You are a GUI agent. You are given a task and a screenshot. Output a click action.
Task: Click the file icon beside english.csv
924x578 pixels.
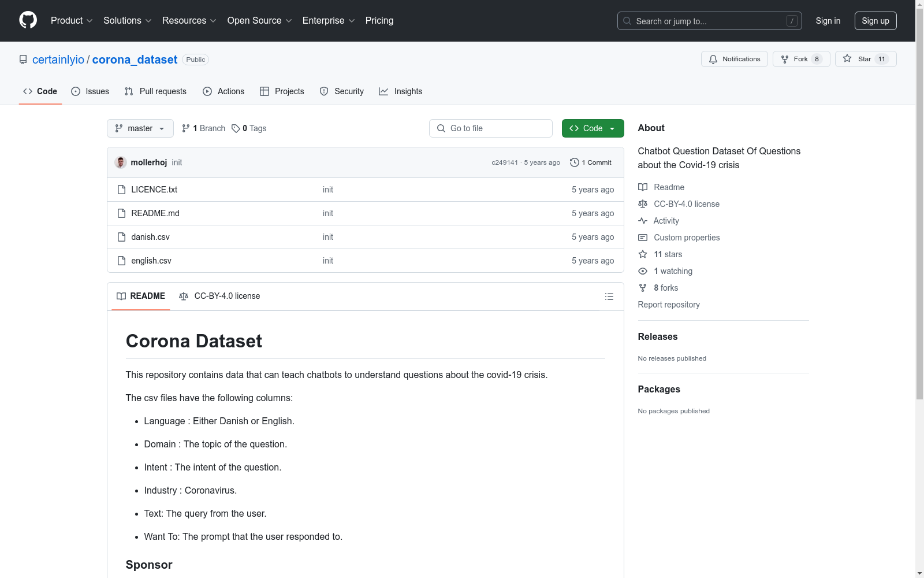121,261
